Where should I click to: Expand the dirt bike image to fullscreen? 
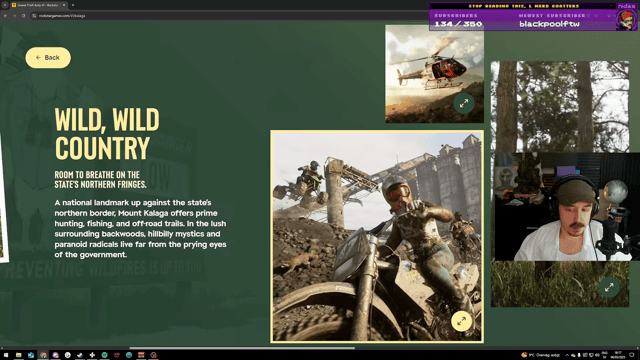click(x=462, y=321)
